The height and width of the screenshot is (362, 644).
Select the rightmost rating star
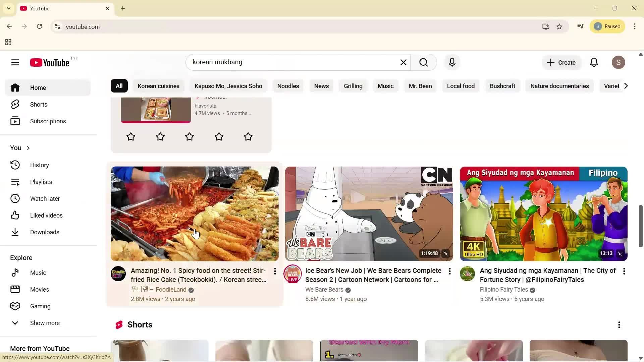[x=248, y=136]
